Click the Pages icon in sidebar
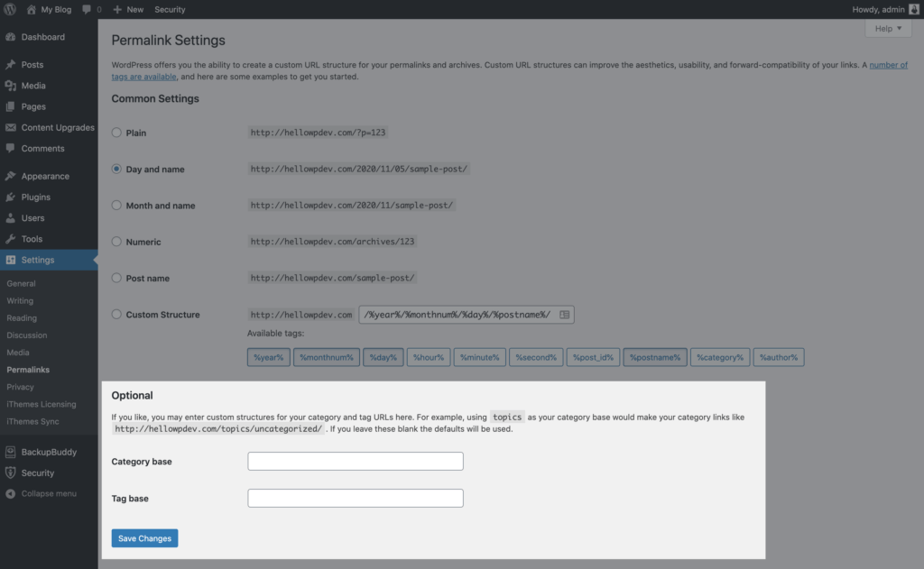924x569 pixels. (x=11, y=106)
